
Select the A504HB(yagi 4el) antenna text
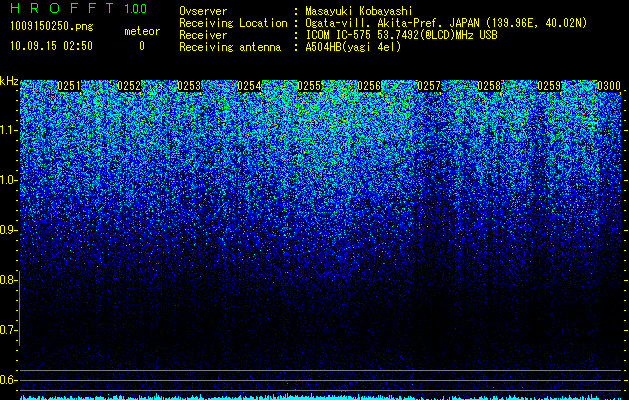coord(353,47)
